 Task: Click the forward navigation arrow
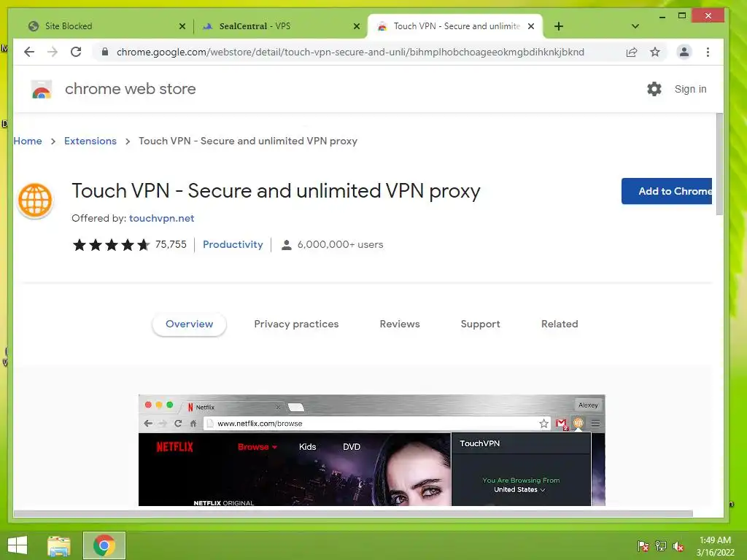[x=53, y=52]
